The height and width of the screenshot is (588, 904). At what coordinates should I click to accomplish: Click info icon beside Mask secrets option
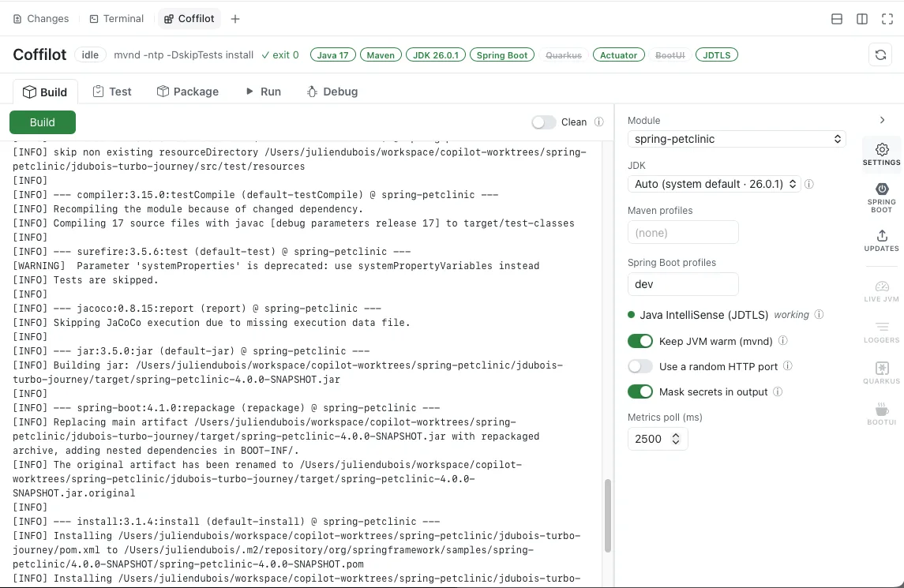[777, 391]
